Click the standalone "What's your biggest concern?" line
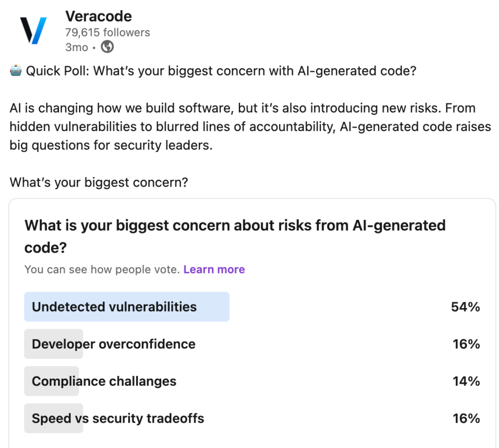This screenshot has width=499, height=448. pyautogui.click(x=99, y=183)
